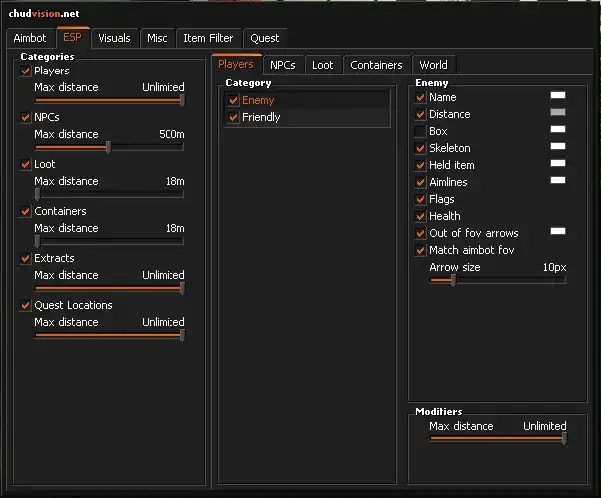Open the Distance gray color swatch
601x498 pixels.
tap(557, 112)
